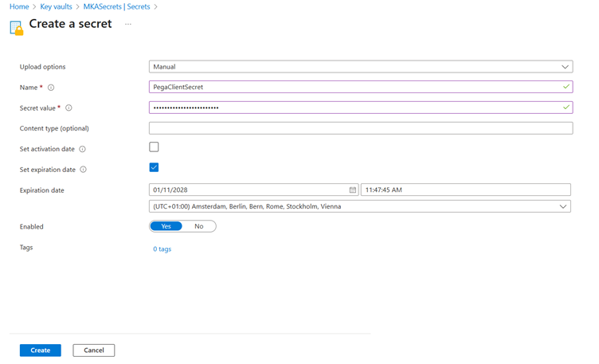Uncheck the Set expiration date checkbox
This screenshot has height=364, width=599.
(154, 167)
